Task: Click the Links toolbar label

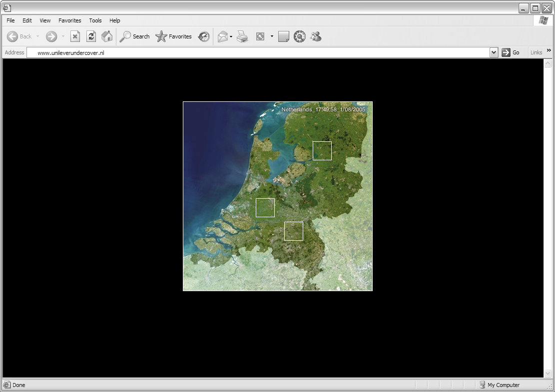Action: pyautogui.click(x=536, y=53)
